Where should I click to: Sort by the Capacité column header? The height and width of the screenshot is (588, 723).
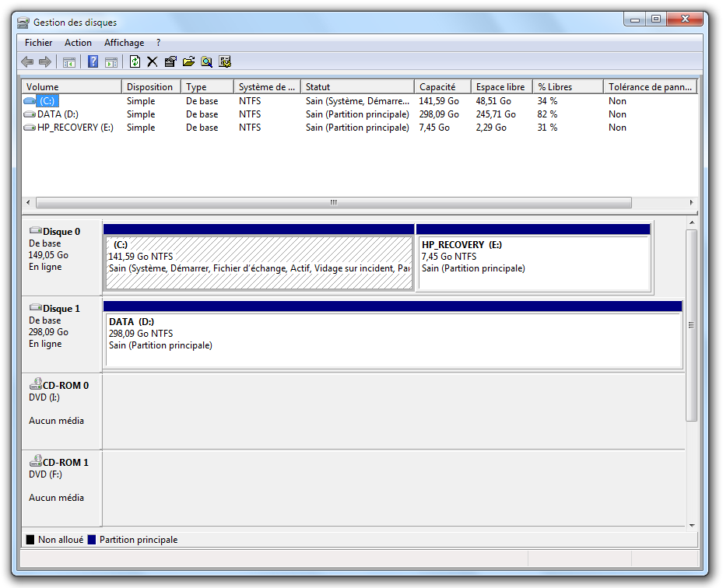(x=441, y=87)
